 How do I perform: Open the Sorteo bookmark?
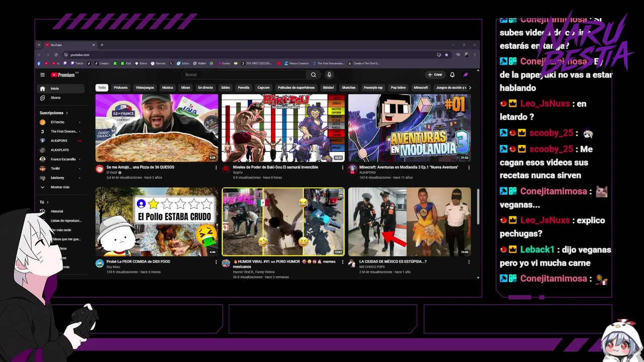tap(224, 63)
